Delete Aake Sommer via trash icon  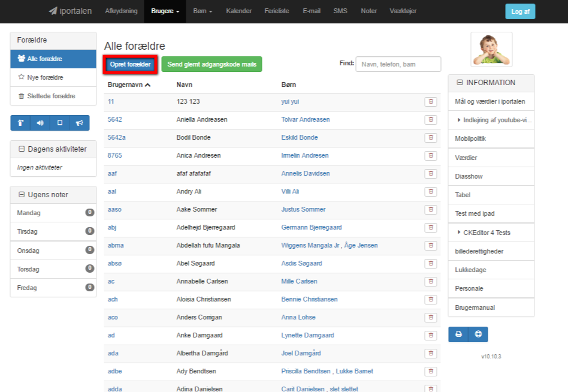point(431,209)
